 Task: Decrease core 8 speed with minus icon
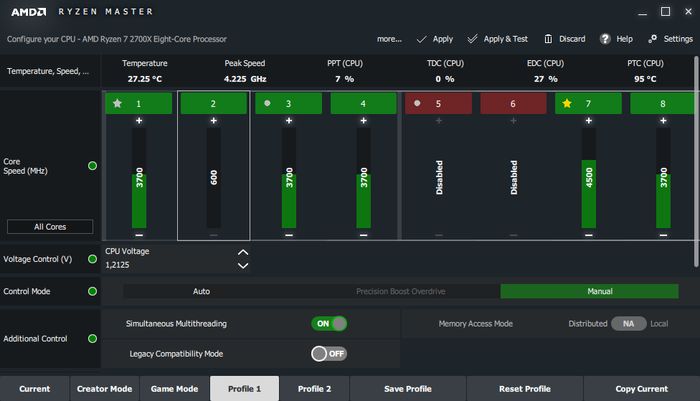(x=663, y=235)
